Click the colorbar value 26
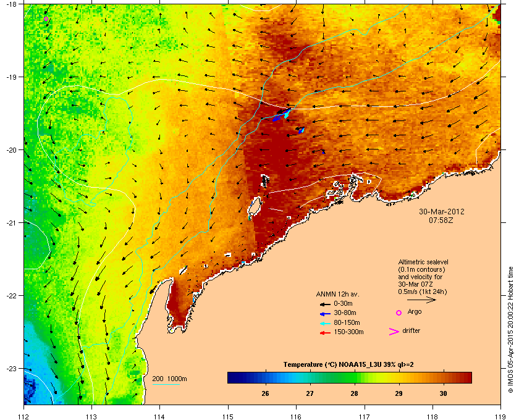The image size is (519, 420). (x=265, y=393)
